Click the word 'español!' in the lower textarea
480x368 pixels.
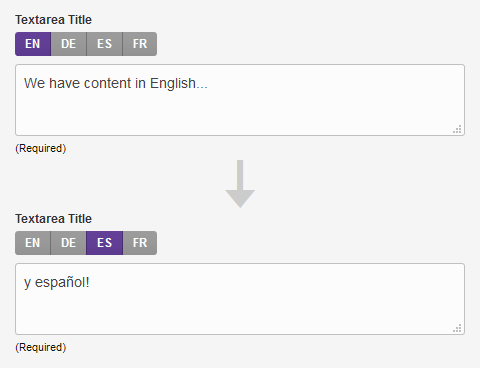[62, 283]
